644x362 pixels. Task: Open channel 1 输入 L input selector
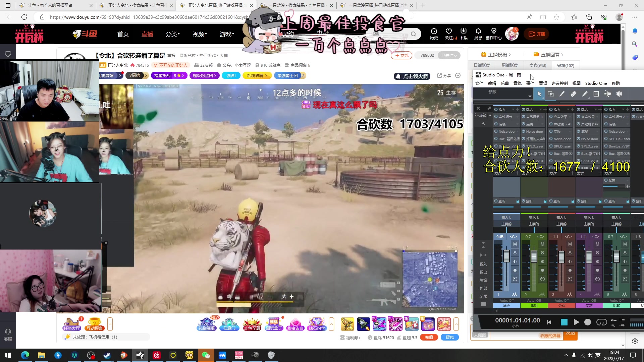506,218
